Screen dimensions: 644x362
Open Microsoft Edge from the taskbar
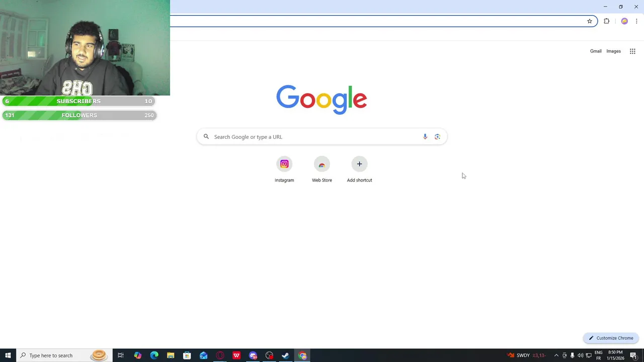point(154,355)
